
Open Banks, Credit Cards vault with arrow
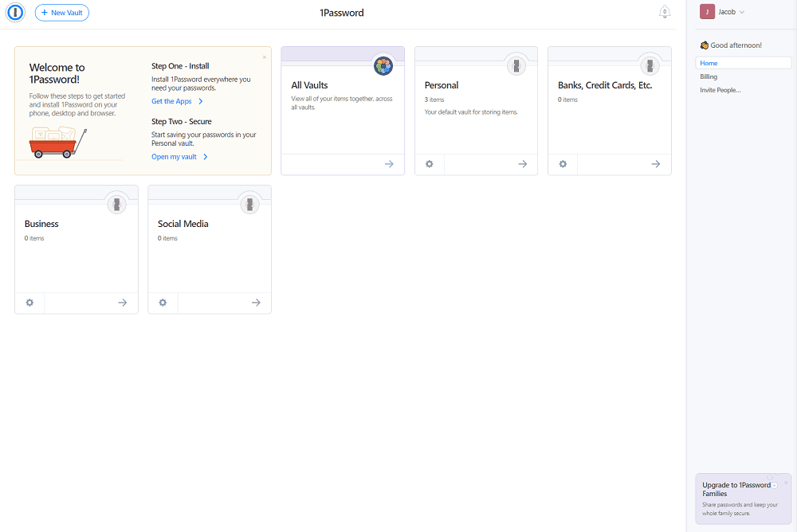[x=656, y=164]
